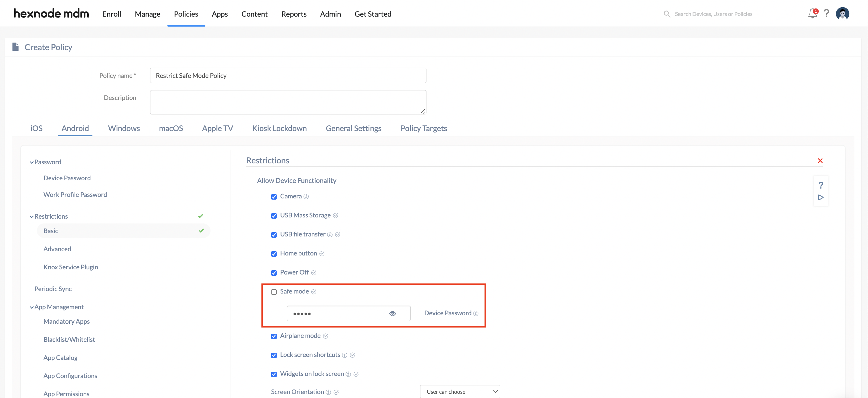Play the Restrictions tutorial video icon
The height and width of the screenshot is (398, 868).
click(x=821, y=197)
